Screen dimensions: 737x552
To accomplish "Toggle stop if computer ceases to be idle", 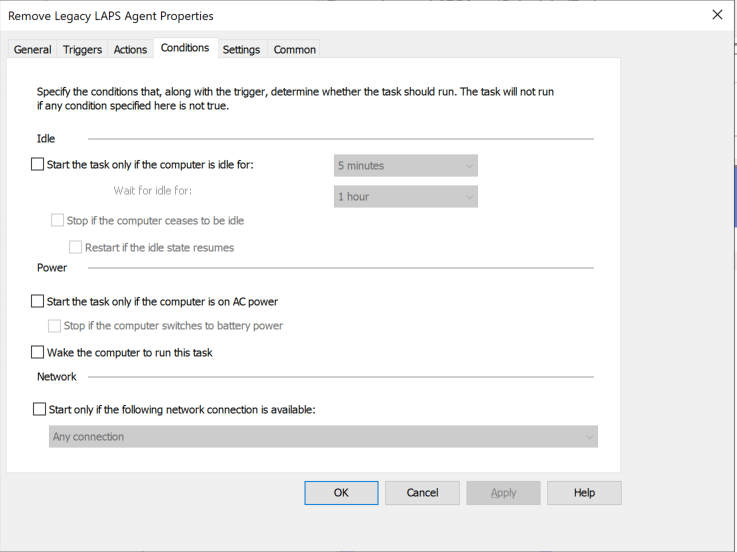I will [x=58, y=220].
